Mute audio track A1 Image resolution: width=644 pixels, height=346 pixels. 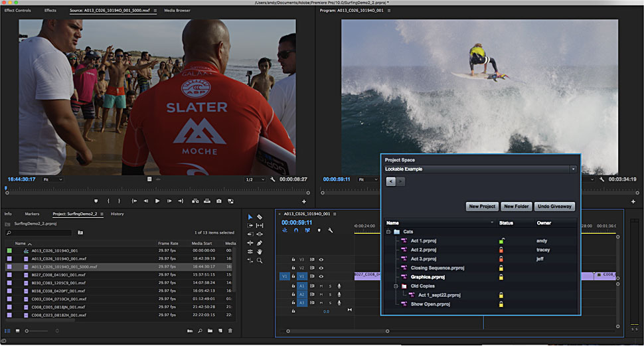click(x=321, y=286)
